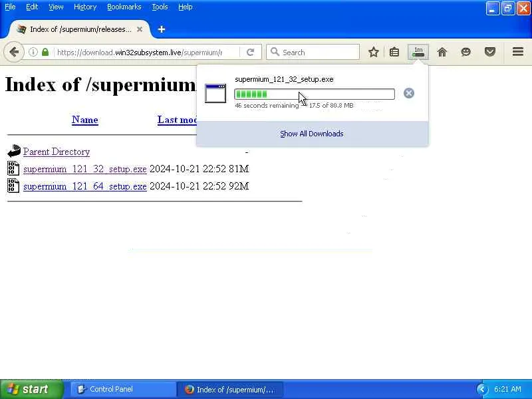Click the binary icon beside supermium_121_64_setup.exe
The image size is (532, 399).
pyautogui.click(x=13, y=186)
